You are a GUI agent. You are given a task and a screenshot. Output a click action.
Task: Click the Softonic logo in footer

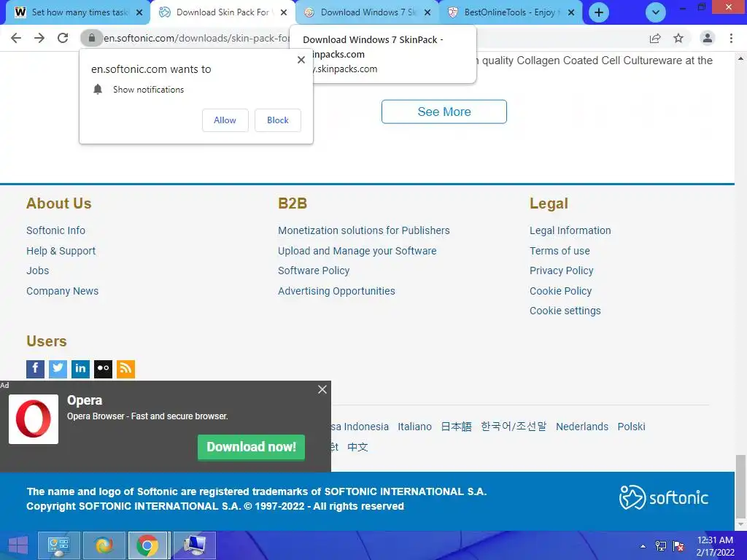664,497
